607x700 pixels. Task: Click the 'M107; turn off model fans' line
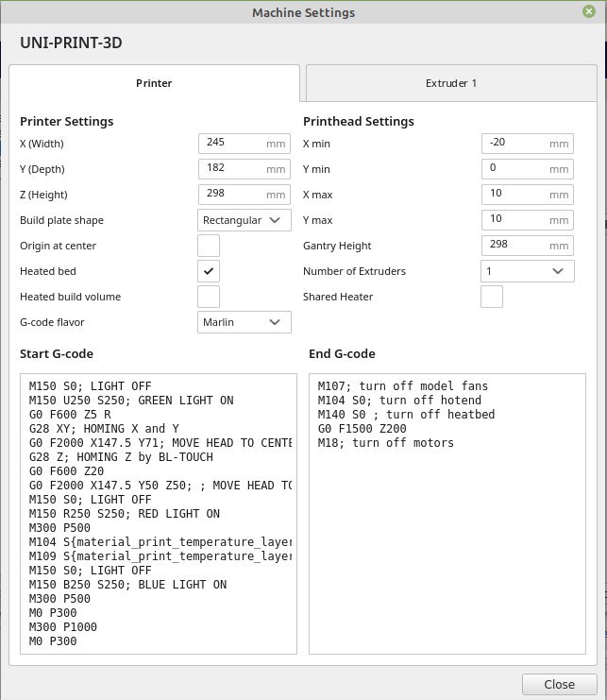click(x=403, y=385)
